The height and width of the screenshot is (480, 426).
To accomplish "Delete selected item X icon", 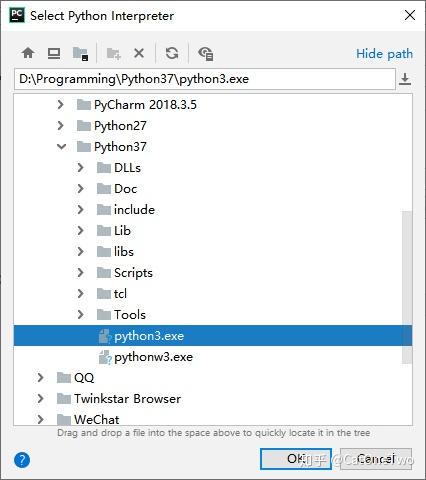I will pos(139,53).
